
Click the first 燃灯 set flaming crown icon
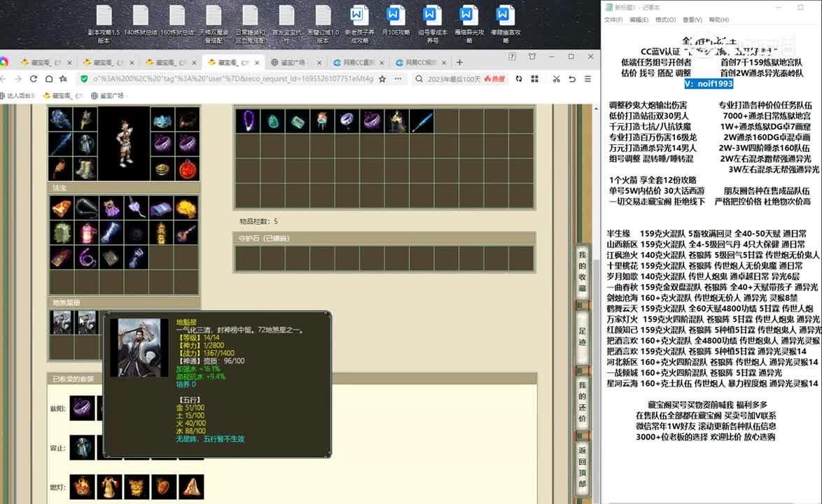(x=83, y=486)
